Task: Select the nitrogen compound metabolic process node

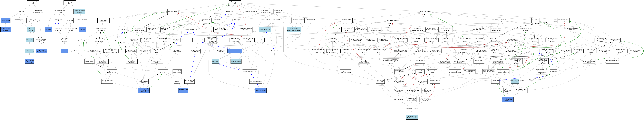Action: pos(563,20)
